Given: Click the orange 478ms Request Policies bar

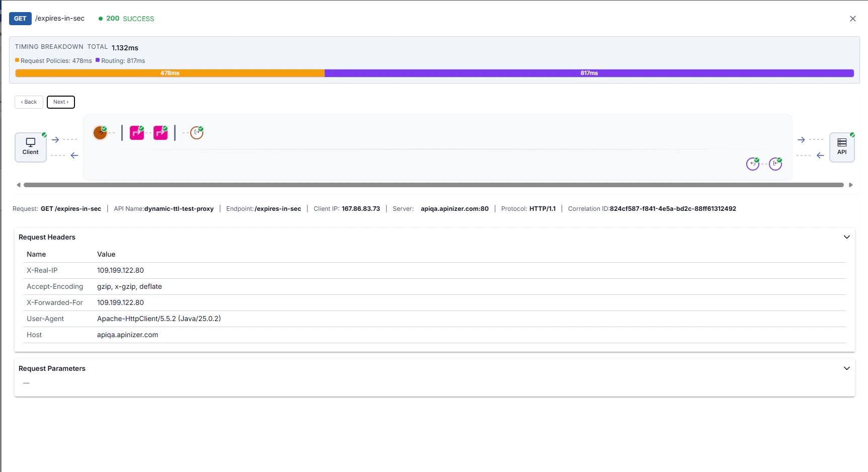Looking at the screenshot, I should click(170, 73).
